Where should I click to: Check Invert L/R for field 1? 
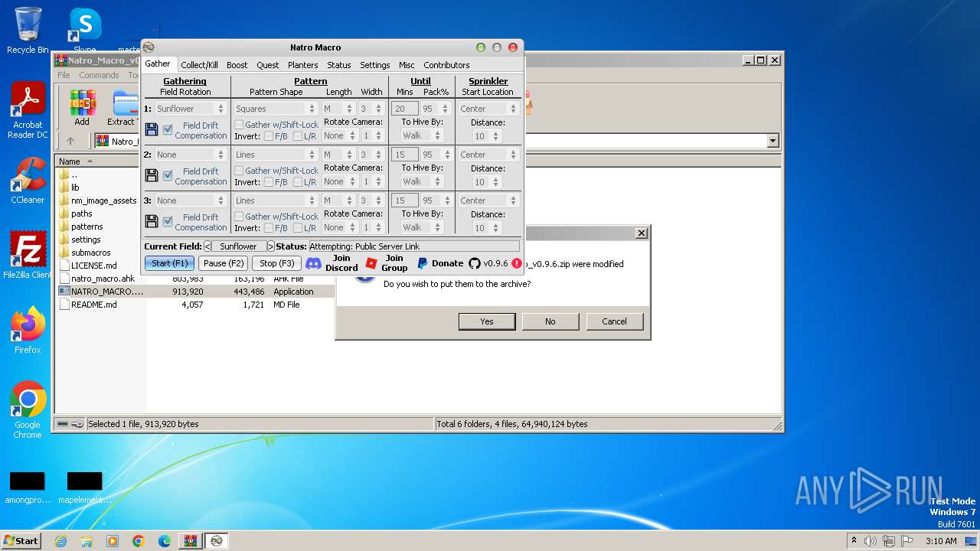[298, 136]
